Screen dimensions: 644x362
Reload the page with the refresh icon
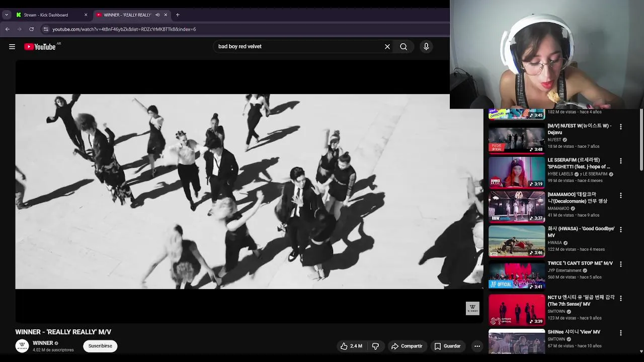(x=32, y=29)
